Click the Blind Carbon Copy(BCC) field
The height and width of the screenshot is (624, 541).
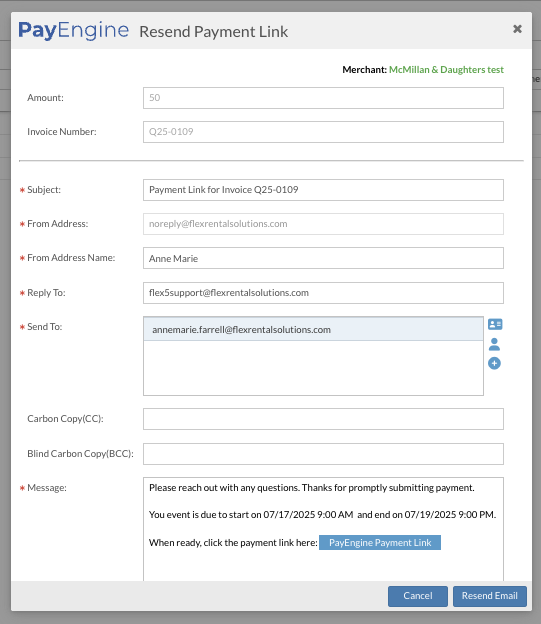click(323, 454)
